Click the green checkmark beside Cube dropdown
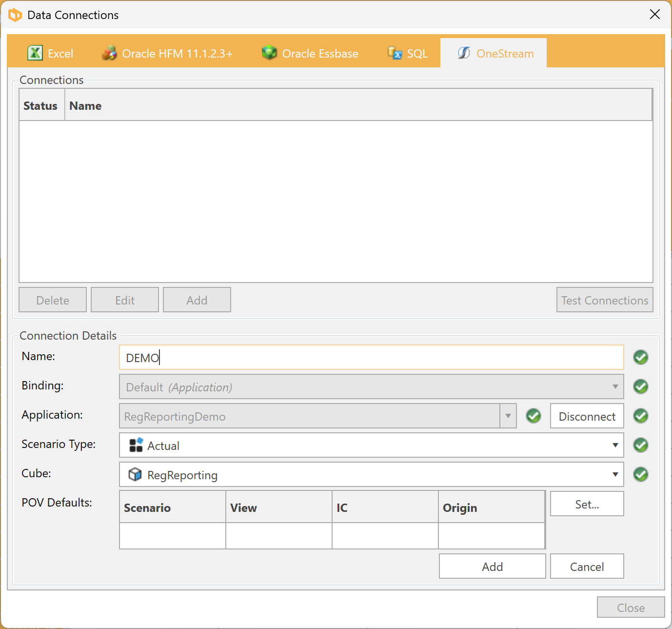This screenshot has height=629, width=672. pyautogui.click(x=641, y=474)
